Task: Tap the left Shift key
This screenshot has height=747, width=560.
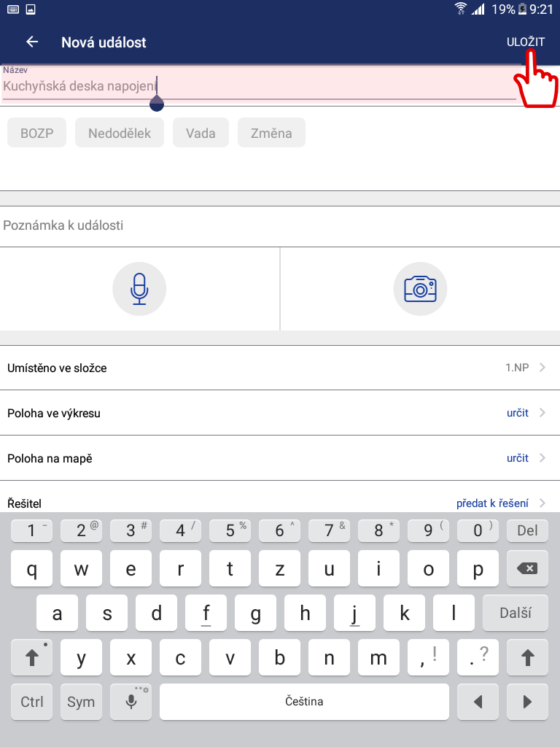Action: pos(31,657)
